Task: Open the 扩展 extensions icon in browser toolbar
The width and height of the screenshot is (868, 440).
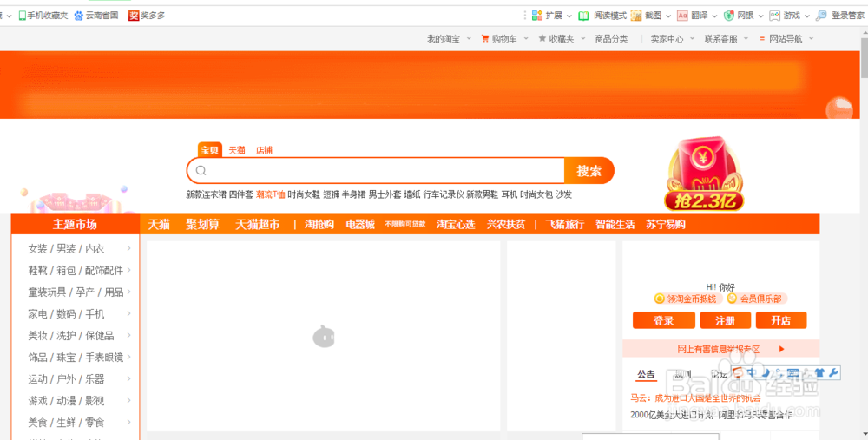Action: [x=537, y=16]
